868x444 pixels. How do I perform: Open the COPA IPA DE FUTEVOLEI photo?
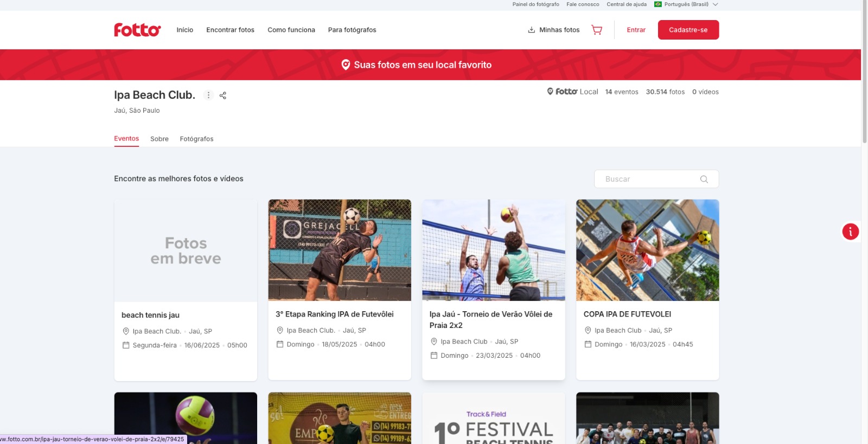pos(648,250)
